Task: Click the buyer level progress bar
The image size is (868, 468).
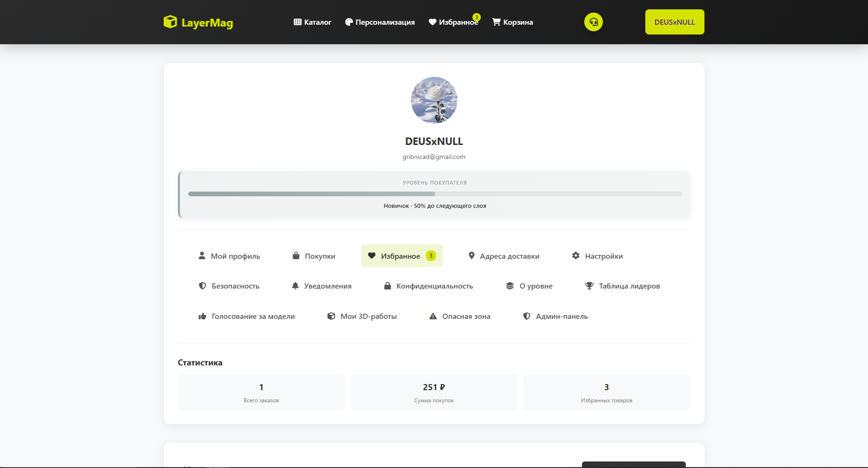Action: tap(435, 194)
